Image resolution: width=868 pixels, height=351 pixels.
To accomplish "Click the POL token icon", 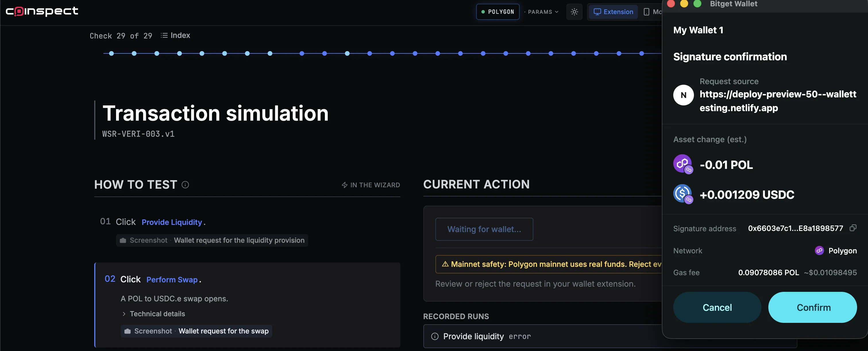I will pos(683,164).
